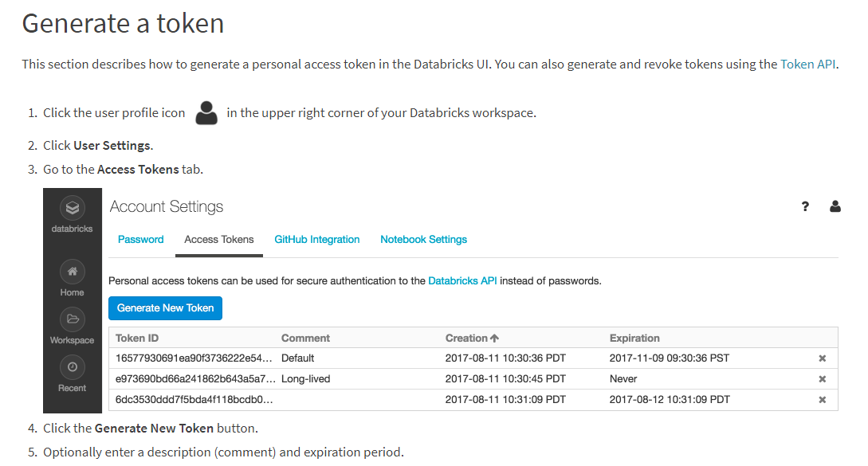Select token ID starting with 16577930691ea

194,358
